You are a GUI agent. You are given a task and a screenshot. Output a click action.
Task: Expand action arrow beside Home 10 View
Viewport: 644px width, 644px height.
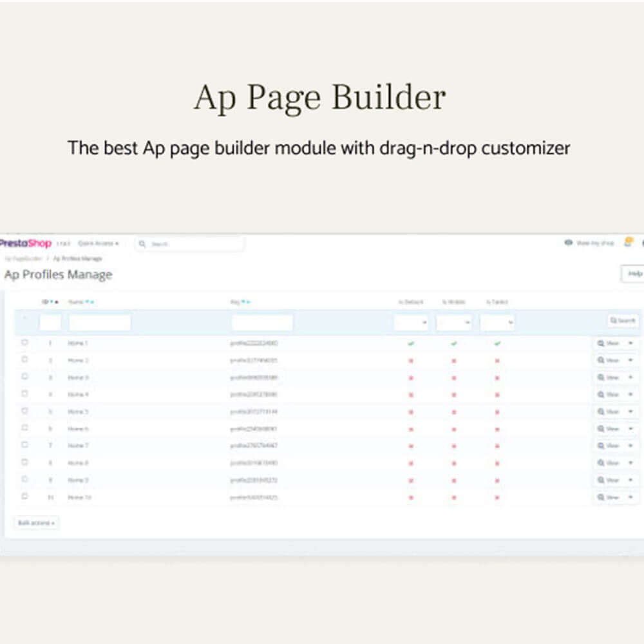[x=630, y=497]
